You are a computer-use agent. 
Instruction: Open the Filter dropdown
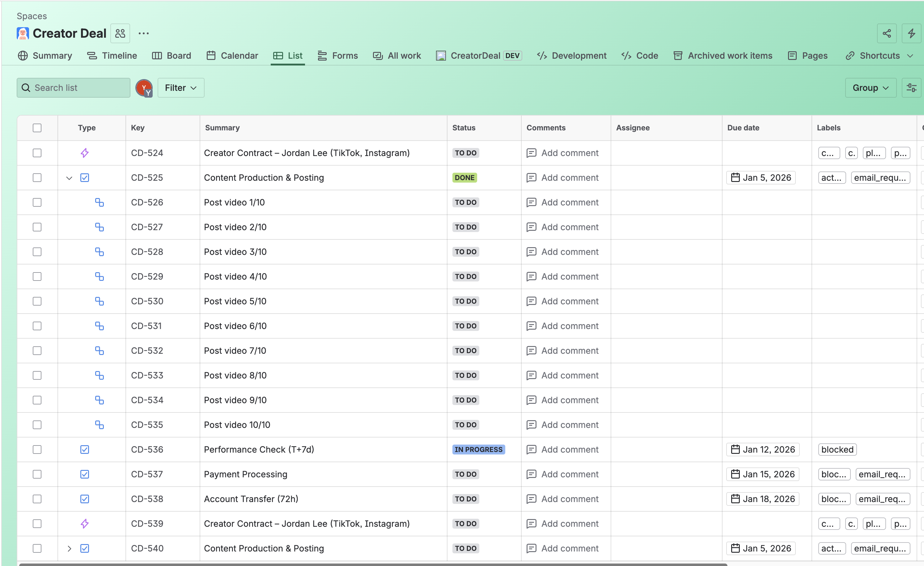[x=181, y=88]
